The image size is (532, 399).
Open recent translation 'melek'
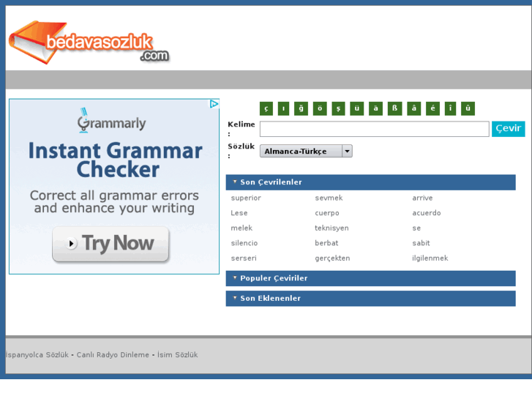tap(241, 228)
